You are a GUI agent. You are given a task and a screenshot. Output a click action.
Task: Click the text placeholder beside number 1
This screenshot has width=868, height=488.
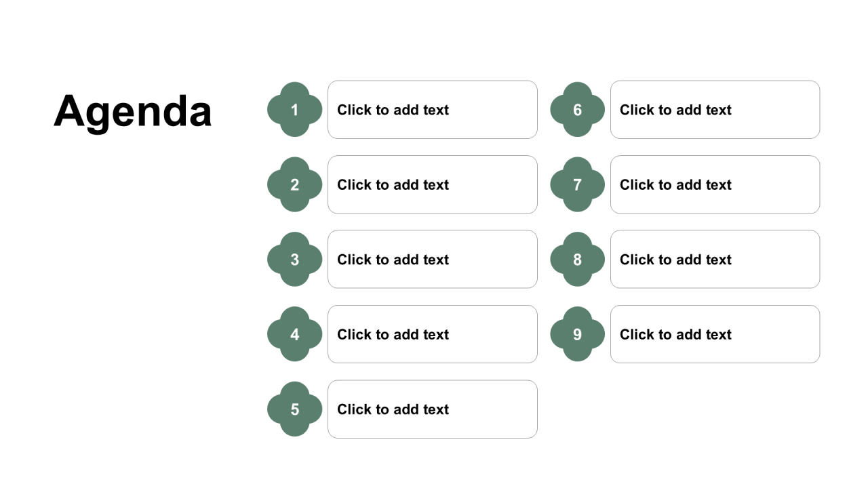433,110
